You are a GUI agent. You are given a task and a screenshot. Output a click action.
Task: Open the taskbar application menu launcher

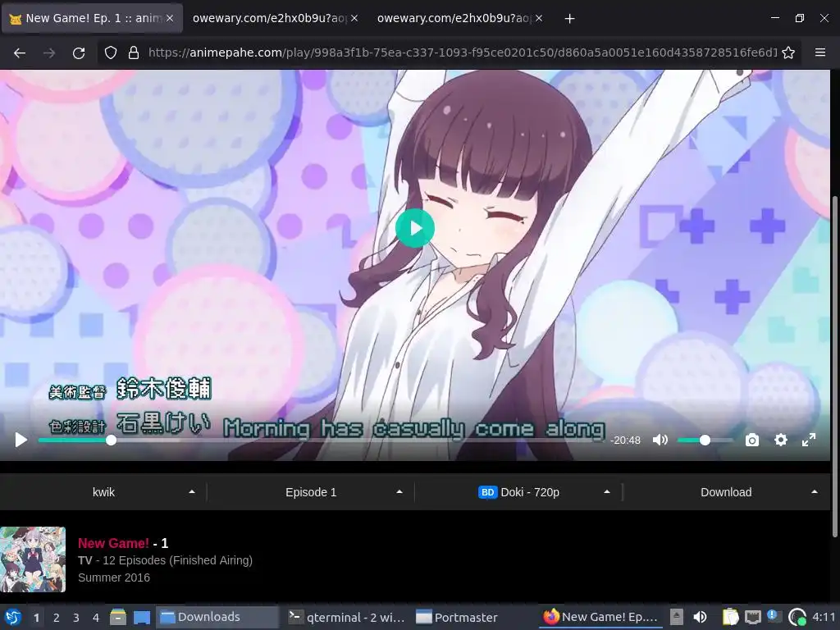click(x=13, y=617)
